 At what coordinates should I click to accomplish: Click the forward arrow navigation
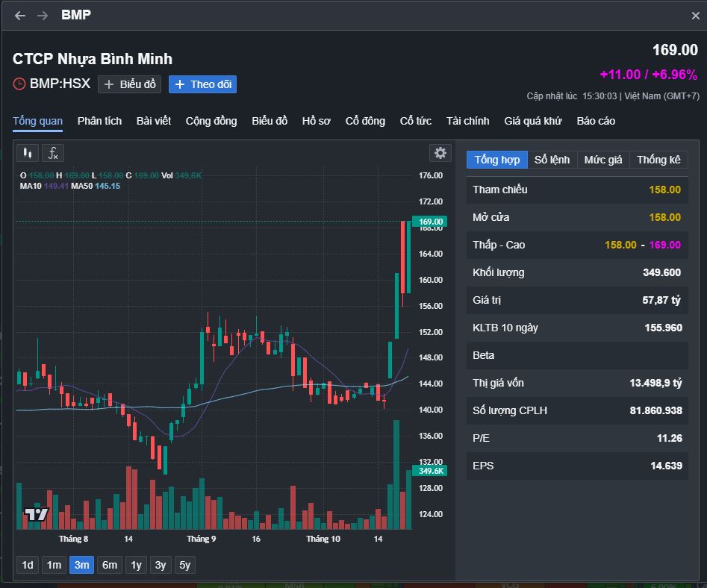coord(43,16)
